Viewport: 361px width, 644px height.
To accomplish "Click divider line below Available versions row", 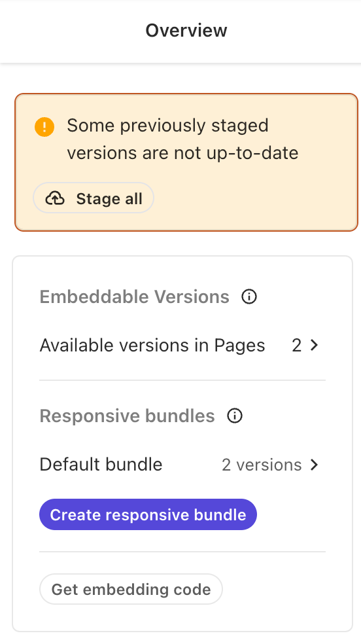I will [182, 380].
